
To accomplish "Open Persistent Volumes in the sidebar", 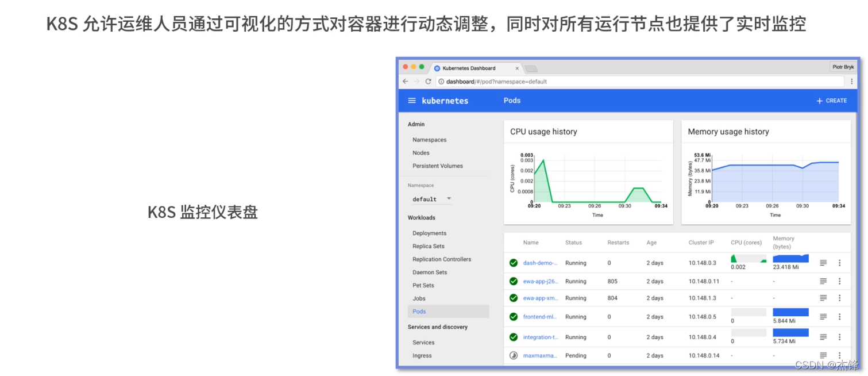I will (x=437, y=166).
